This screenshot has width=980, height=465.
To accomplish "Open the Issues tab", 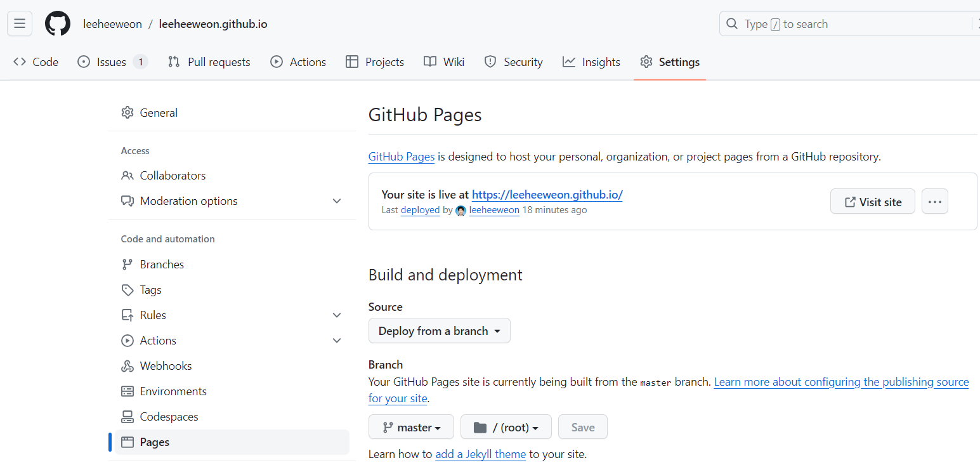I will coord(112,62).
